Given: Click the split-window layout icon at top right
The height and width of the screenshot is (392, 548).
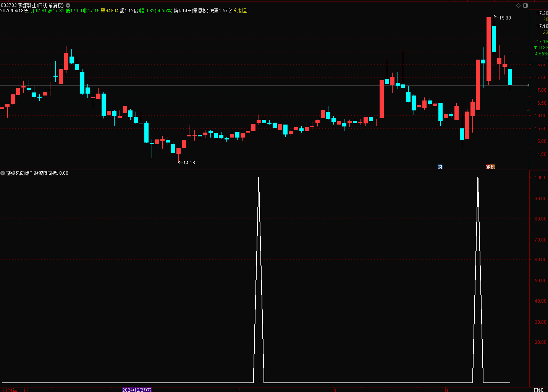Looking at the screenshot, I should pyautogui.click(x=525, y=5).
